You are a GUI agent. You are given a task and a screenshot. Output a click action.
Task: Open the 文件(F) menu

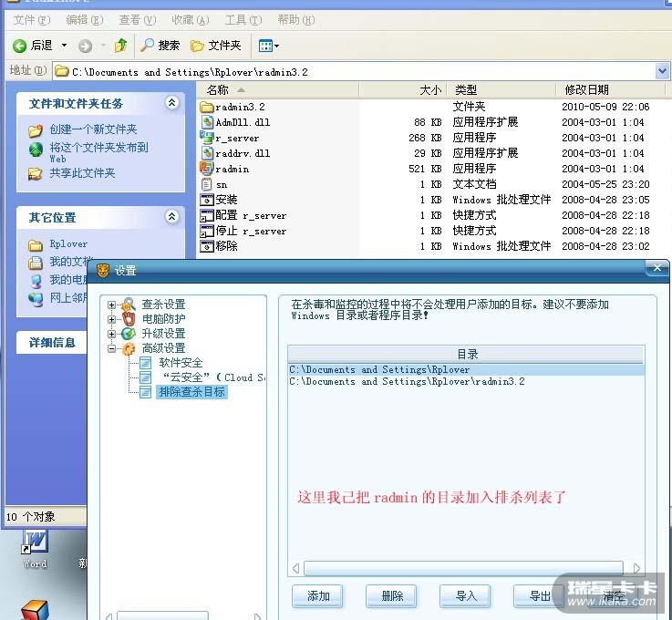32,20
